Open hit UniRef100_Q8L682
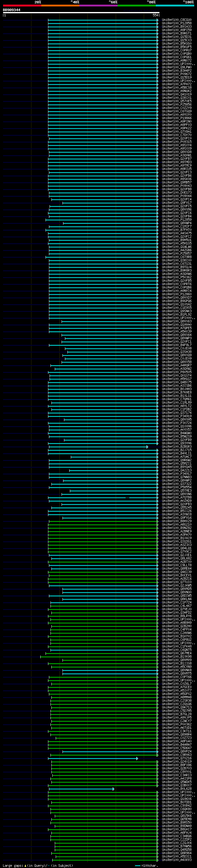 pyautogui.click(x=176, y=558)
